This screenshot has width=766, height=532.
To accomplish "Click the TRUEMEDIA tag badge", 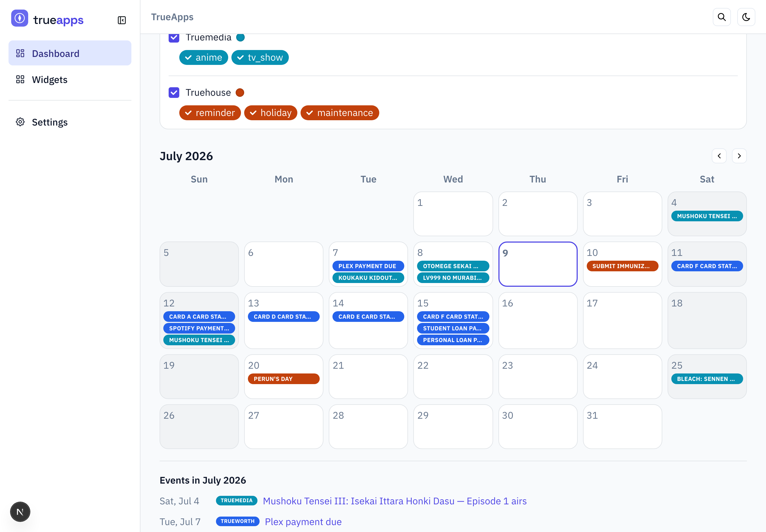I will pos(237,500).
